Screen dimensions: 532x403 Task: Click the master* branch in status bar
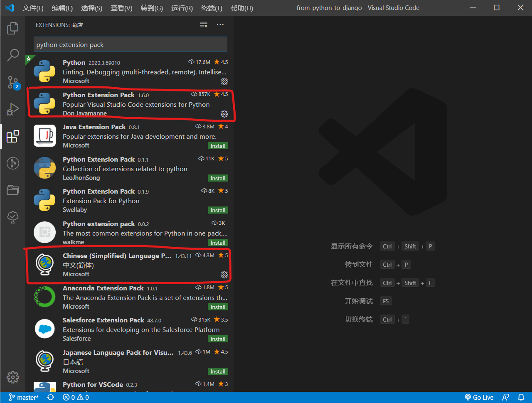point(24,398)
